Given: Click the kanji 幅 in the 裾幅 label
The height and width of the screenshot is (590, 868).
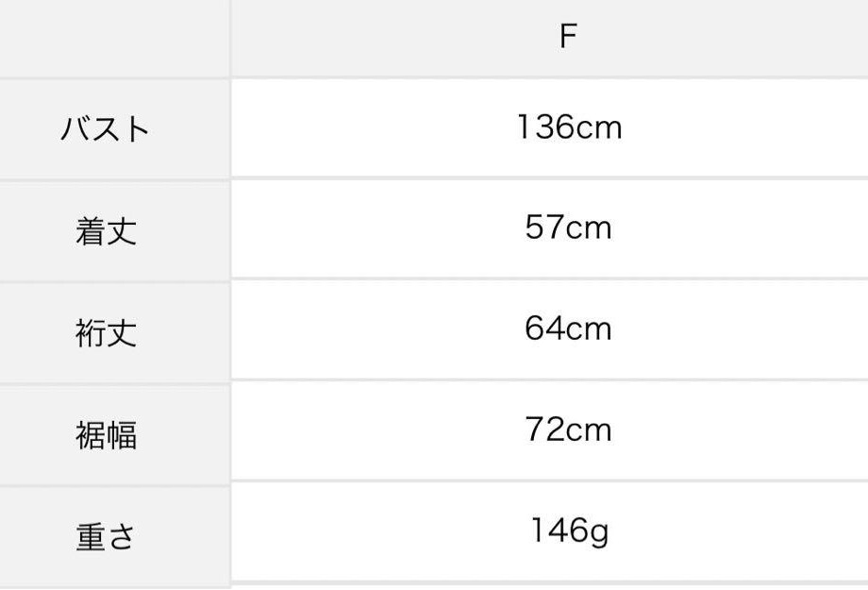Looking at the screenshot, I should tap(122, 435).
